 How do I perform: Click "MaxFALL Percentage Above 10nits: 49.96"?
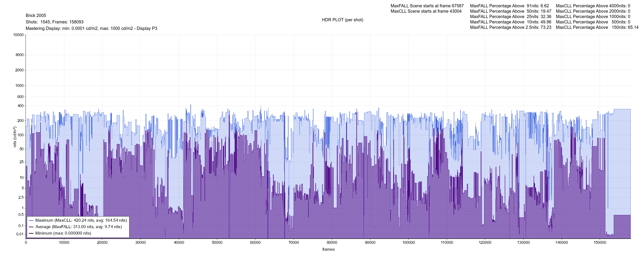(x=510, y=22)
